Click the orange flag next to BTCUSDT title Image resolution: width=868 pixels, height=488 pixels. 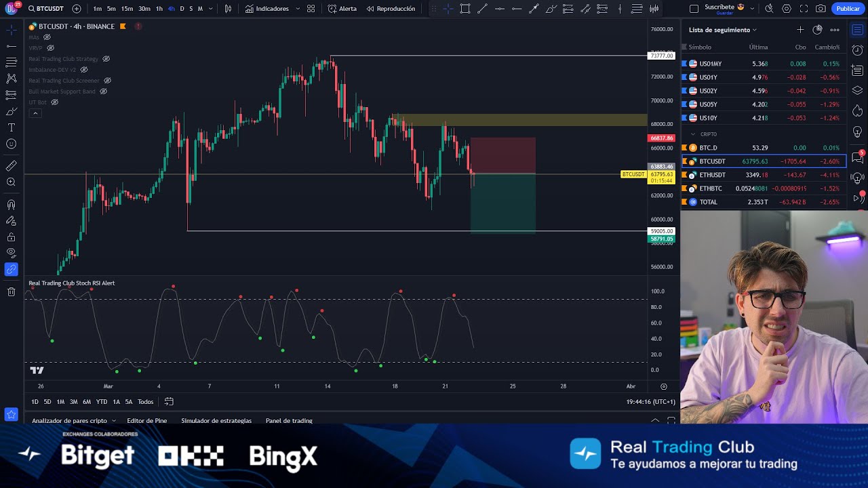tap(123, 26)
